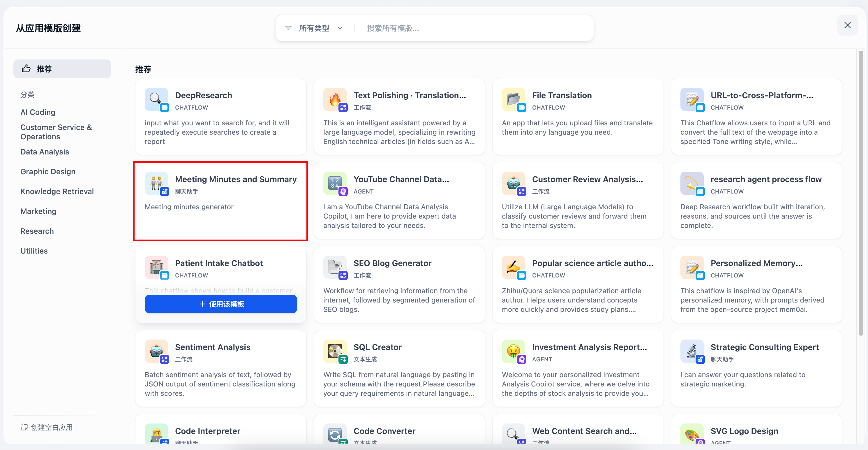Click the YouTube Channel Data numbers icon

335,183
